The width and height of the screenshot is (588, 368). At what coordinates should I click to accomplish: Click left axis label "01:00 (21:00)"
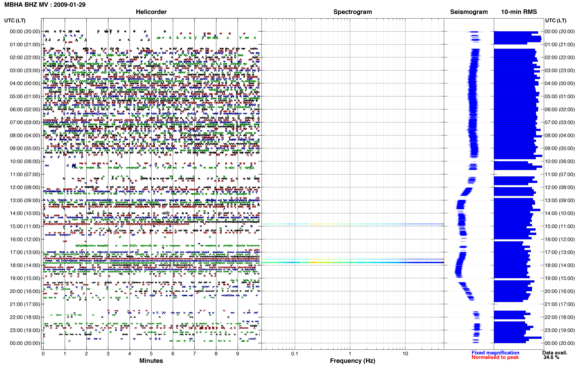[25, 45]
